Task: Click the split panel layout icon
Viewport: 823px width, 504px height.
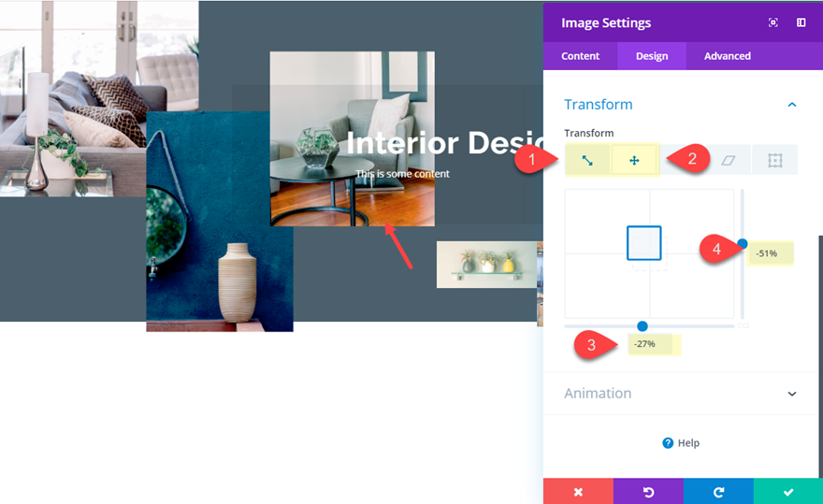Action: click(801, 22)
